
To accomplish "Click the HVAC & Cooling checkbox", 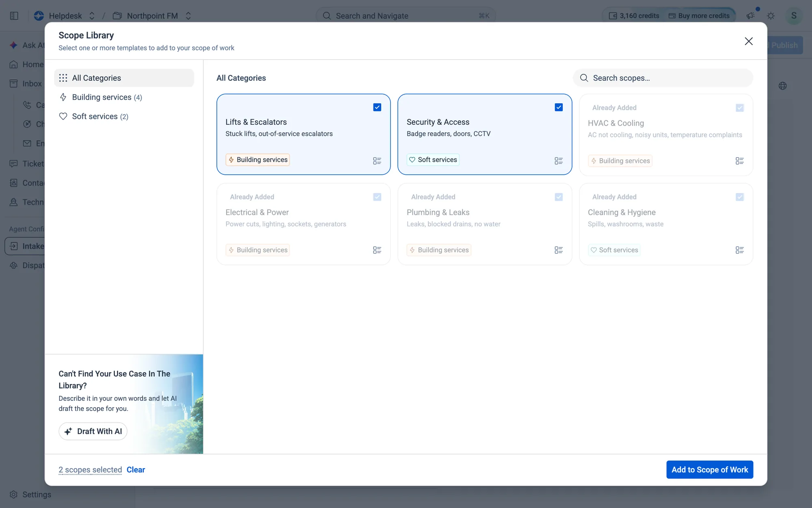I will pos(740,108).
